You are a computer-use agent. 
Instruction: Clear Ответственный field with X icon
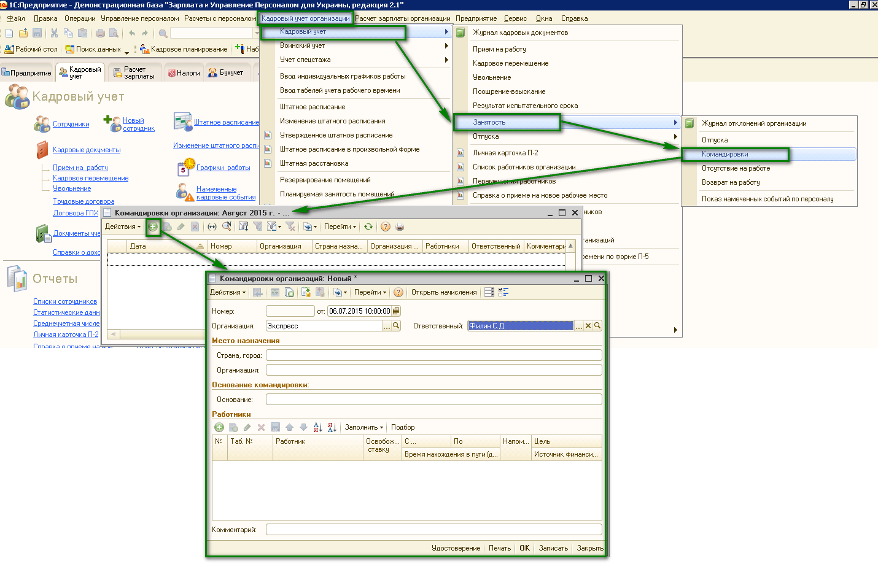(588, 326)
